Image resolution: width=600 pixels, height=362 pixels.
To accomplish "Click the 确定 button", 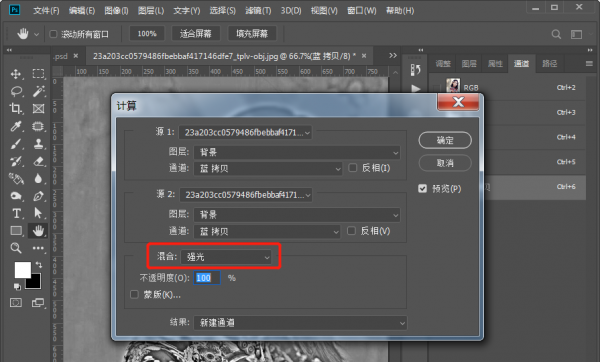I will click(445, 140).
